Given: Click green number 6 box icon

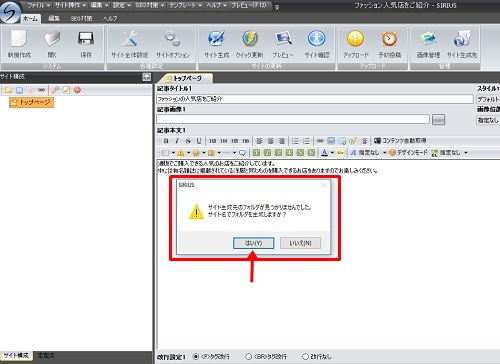Looking at the screenshot, I should pyautogui.click(x=311, y=153).
